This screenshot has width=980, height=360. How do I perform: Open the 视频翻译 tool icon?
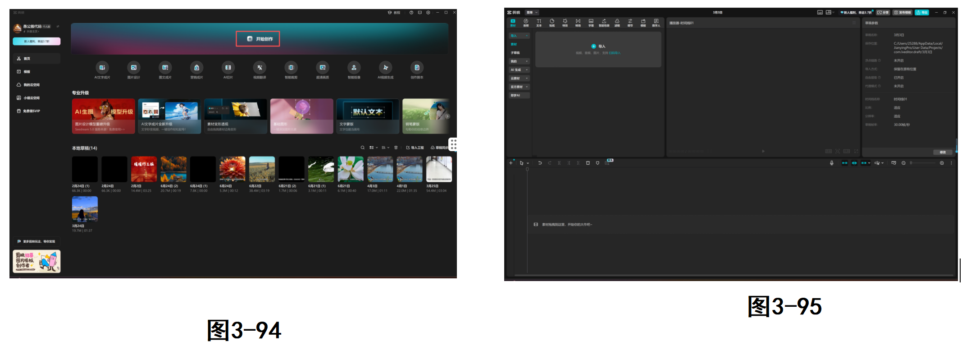[x=260, y=68]
